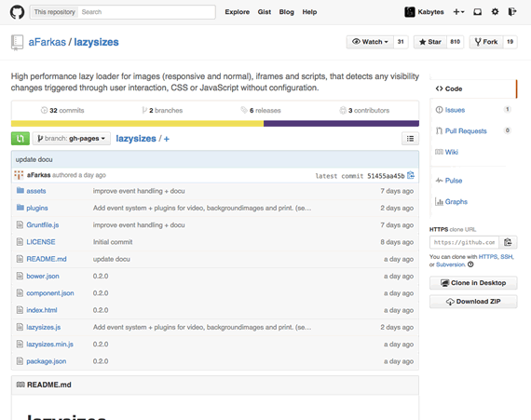The width and height of the screenshot is (531, 420).
Task: Fork the lazysizes repository
Action: click(x=486, y=42)
